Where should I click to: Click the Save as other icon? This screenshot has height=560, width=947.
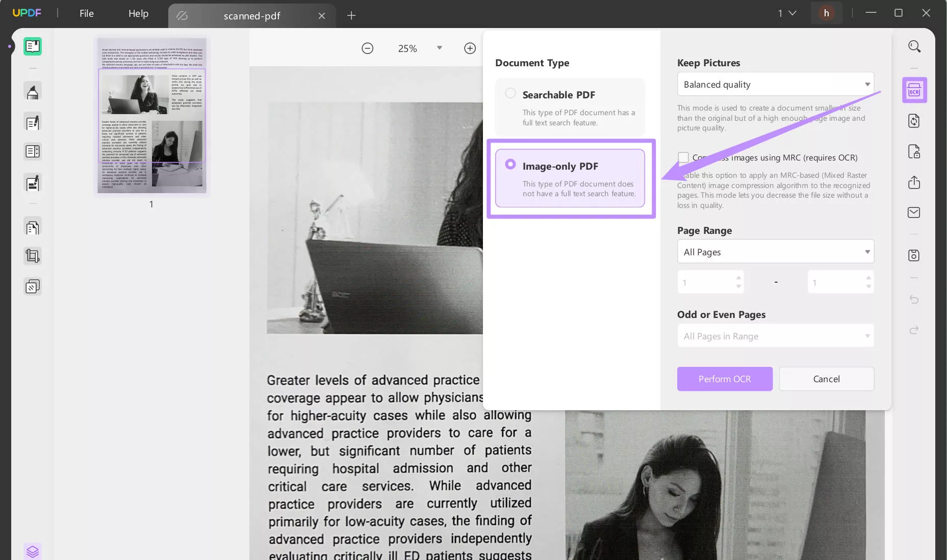(914, 255)
